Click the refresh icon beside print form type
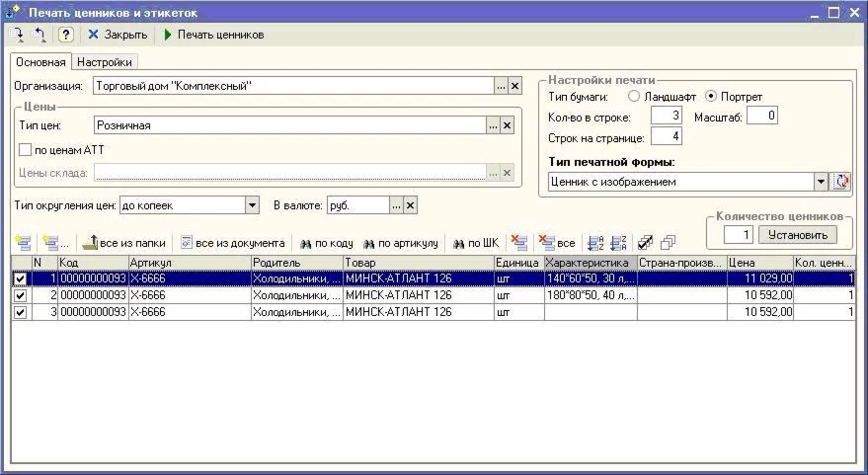868x475 pixels. coord(841,182)
